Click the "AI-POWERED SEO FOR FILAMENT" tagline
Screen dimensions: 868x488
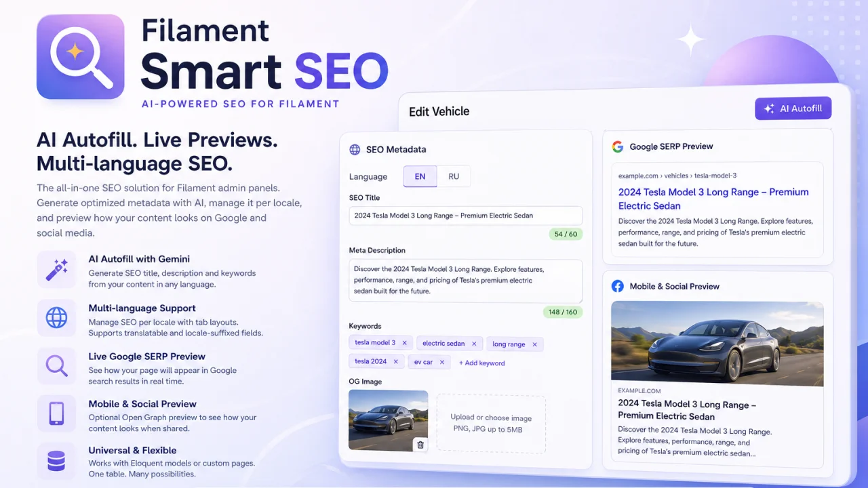pos(240,104)
